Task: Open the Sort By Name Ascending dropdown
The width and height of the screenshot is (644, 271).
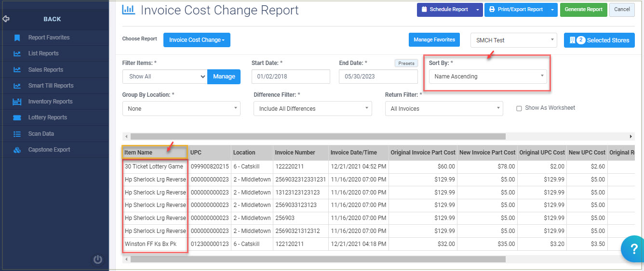Action: pos(488,76)
